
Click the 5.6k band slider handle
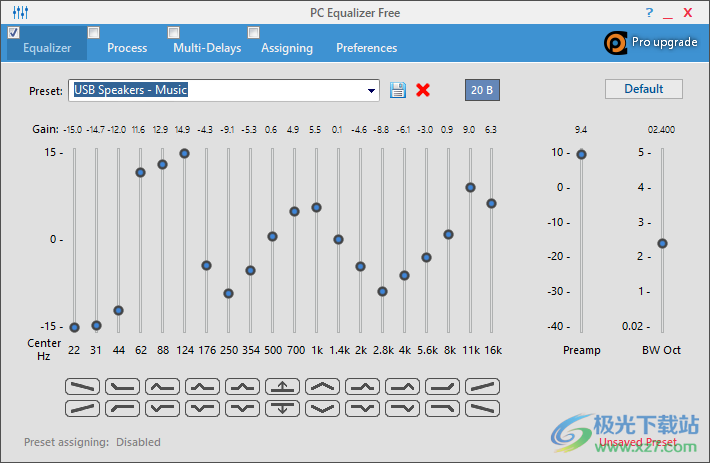click(x=426, y=258)
